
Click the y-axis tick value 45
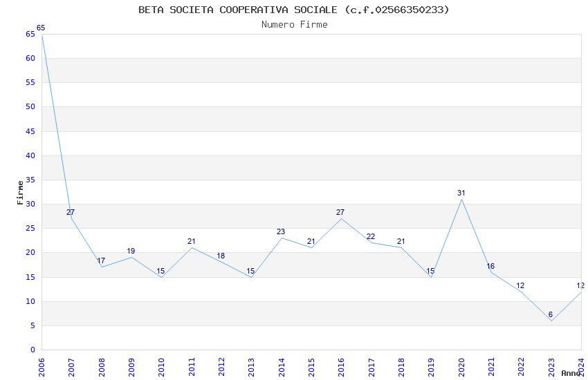30,131
